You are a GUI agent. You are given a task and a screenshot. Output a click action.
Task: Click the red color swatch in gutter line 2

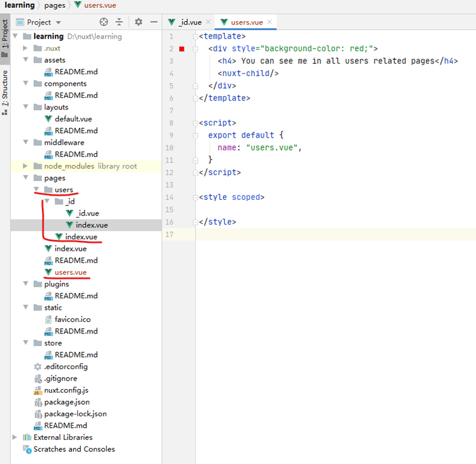(x=182, y=49)
